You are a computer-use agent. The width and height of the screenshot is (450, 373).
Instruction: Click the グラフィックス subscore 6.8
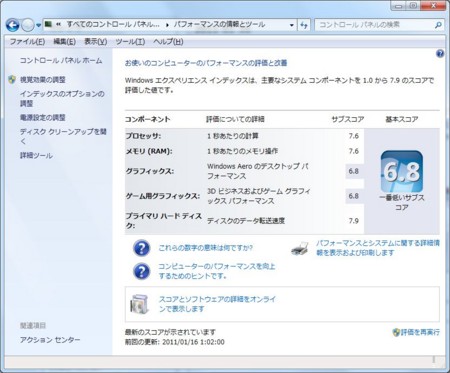[354, 171]
